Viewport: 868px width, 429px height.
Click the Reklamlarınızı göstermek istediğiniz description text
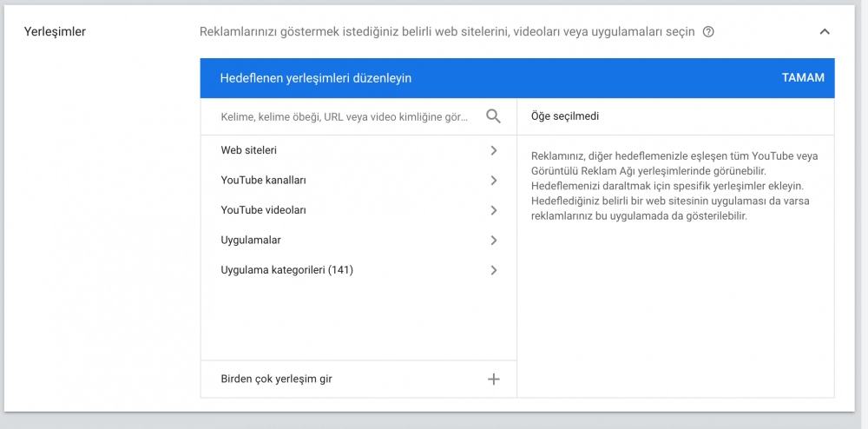coord(447,32)
